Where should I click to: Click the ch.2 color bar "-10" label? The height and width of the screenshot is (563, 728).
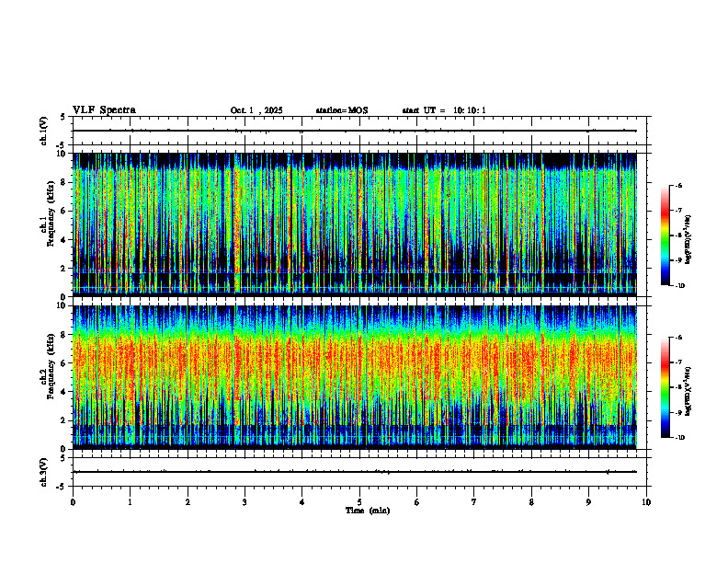point(678,438)
